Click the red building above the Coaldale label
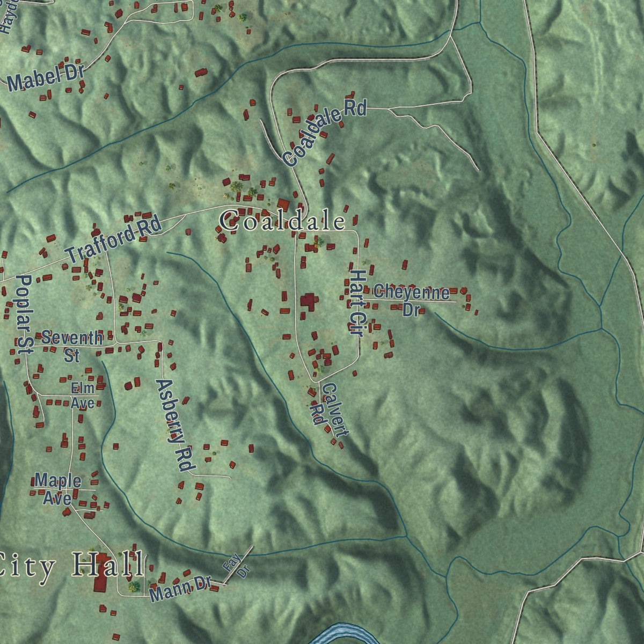The height and width of the screenshot is (644, 644). point(283,205)
